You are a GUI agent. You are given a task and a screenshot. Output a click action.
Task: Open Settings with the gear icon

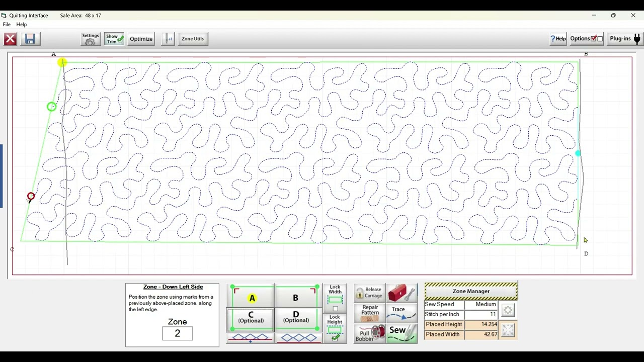(x=91, y=39)
